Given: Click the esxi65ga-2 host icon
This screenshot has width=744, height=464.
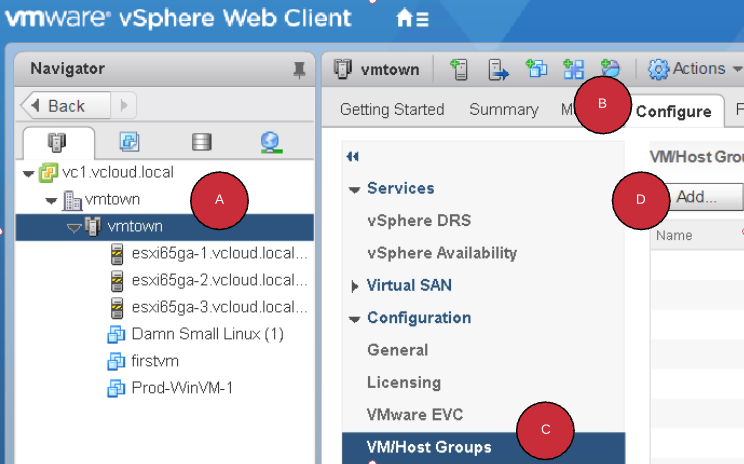Looking at the screenshot, I should (x=117, y=281).
